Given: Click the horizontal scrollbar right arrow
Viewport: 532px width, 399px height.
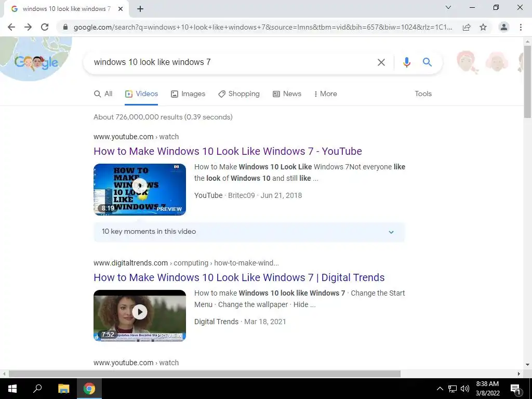Looking at the screenshot, I should (519, 374).
